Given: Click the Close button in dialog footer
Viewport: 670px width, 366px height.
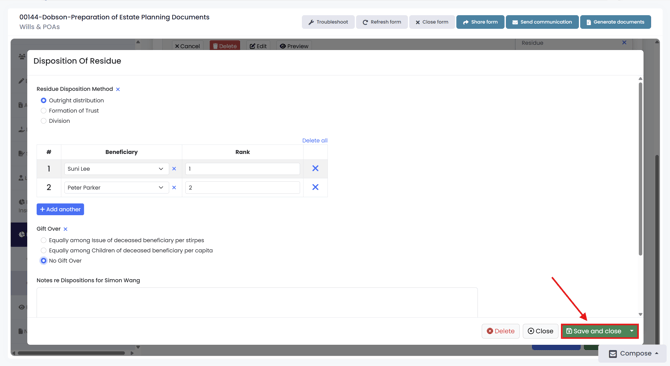Looking at the screenshot, I should [x=541, y=331].
